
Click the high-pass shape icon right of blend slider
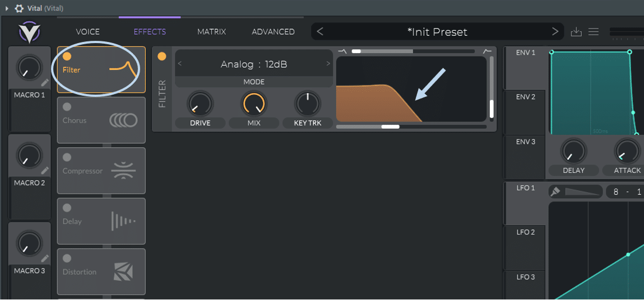click(x=487, y=51)
